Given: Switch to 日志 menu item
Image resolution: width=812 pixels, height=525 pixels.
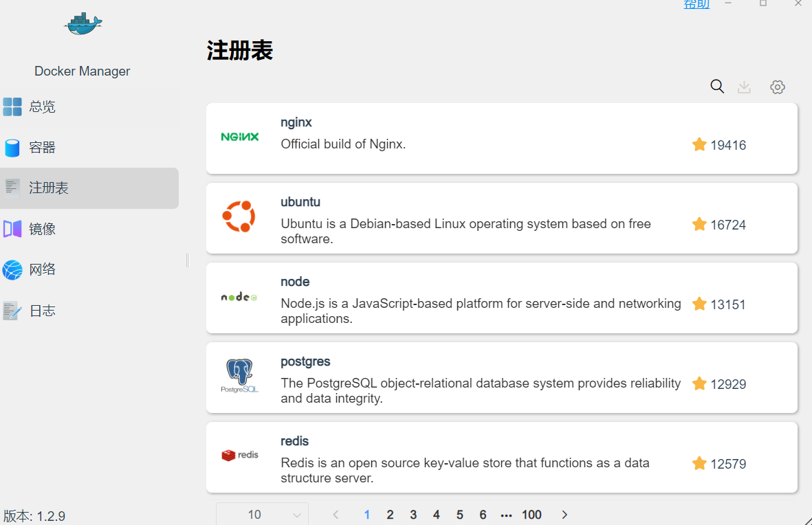Looking at the screenshot, I should [89, 311].
